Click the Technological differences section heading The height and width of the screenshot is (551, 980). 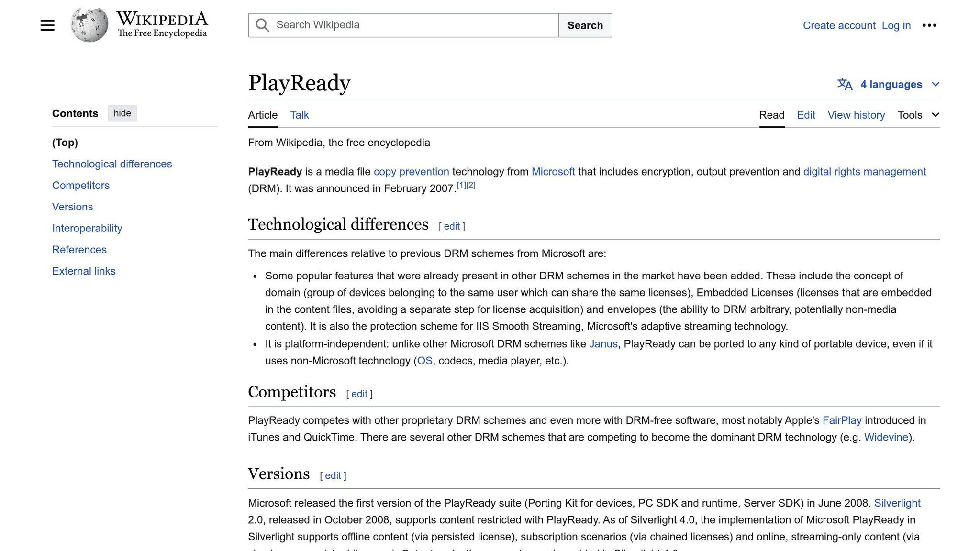tap(338, 224)
